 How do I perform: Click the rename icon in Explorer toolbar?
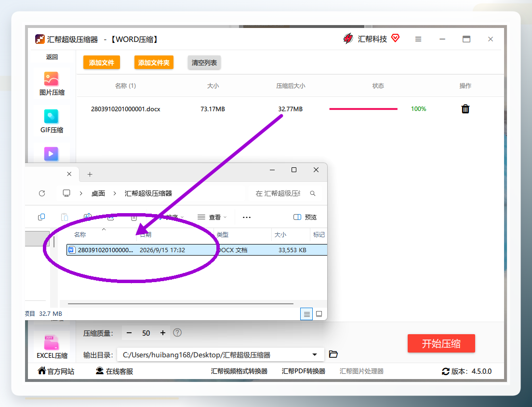(x=88, y=217)
